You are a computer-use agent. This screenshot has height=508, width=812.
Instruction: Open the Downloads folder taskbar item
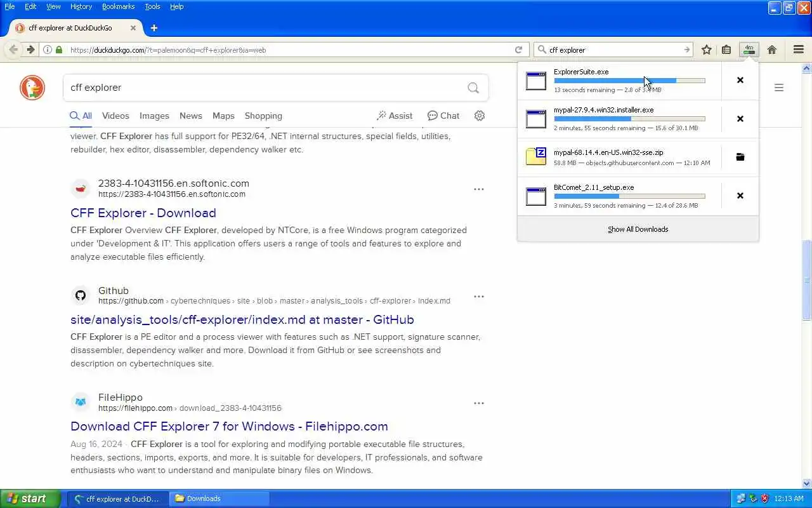point(219,498)
